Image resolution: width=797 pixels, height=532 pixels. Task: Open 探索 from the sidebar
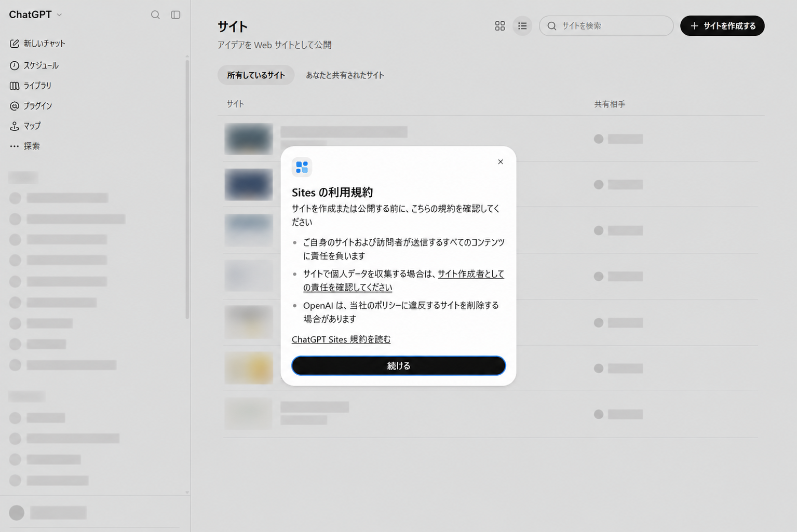[24, 146]
